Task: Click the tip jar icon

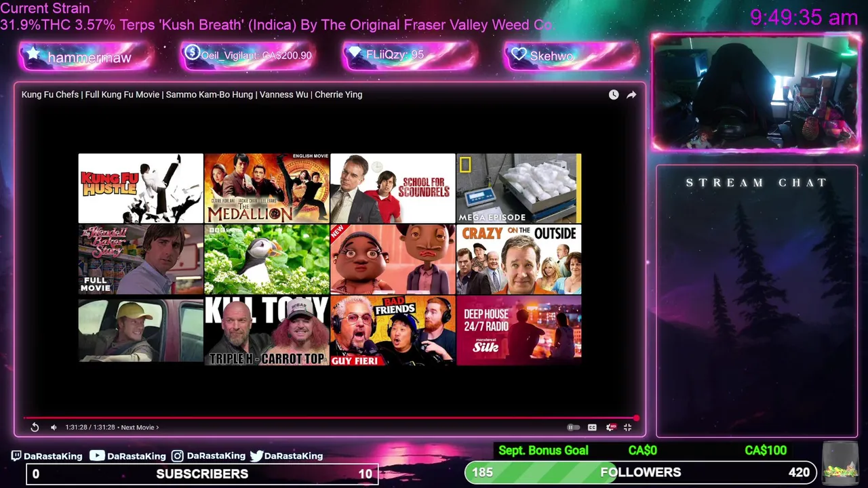Action: tap(840, 464)
